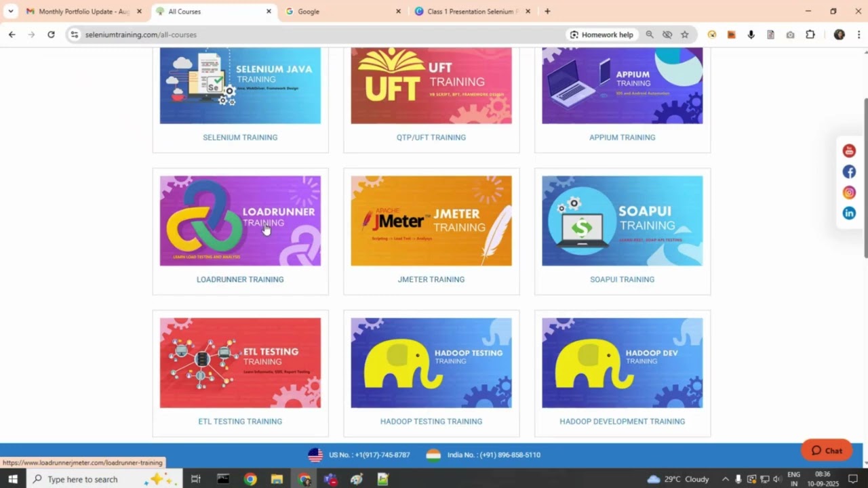Click the LoadRunner training banner image

[x=240, y=221]
